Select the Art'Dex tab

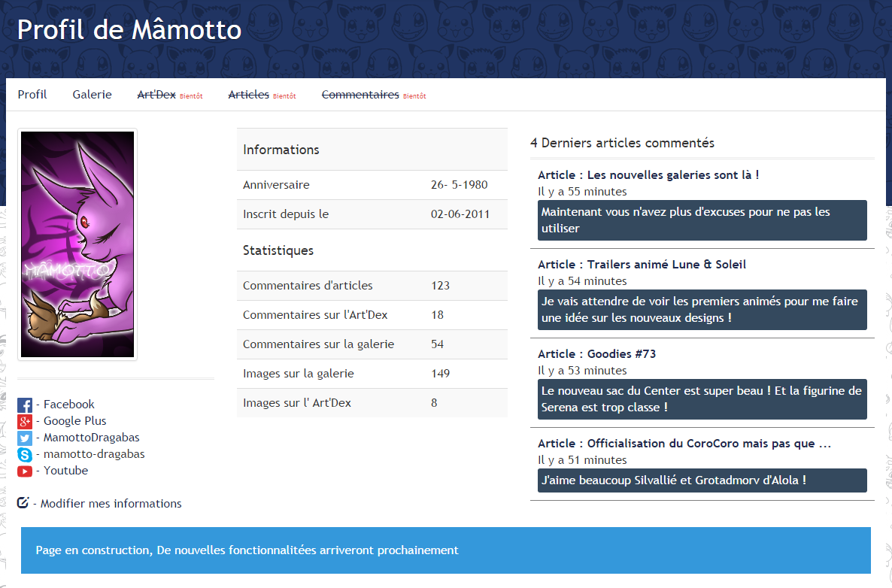156,95
